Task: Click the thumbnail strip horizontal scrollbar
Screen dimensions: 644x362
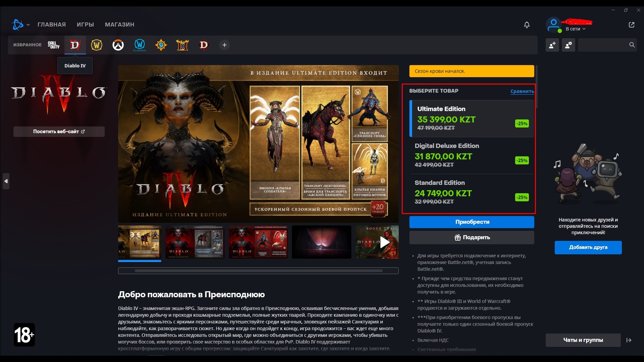Action: pos(258,271)
